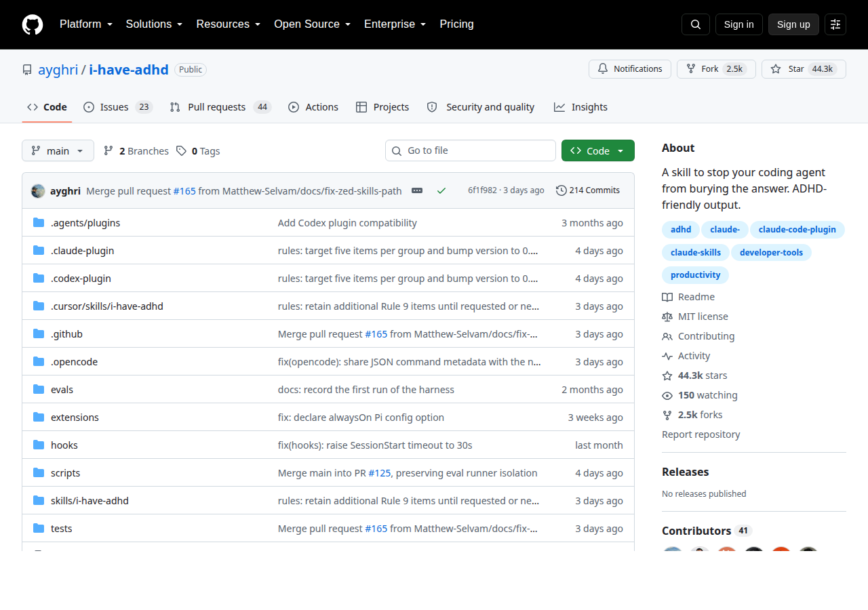Focus the Go to file field

(x=471, y=150)
